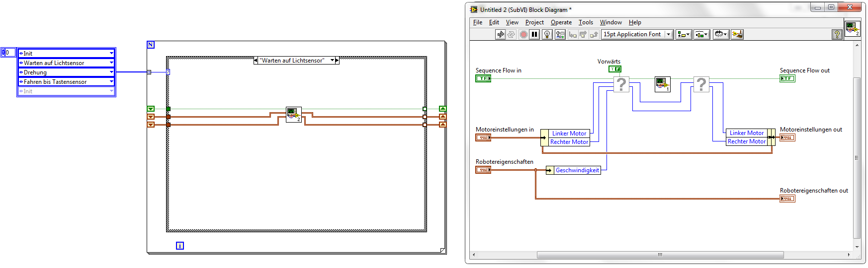Click Linker Motor in the bundle node
The image size is (868, 268).
[x=747, y=133]
